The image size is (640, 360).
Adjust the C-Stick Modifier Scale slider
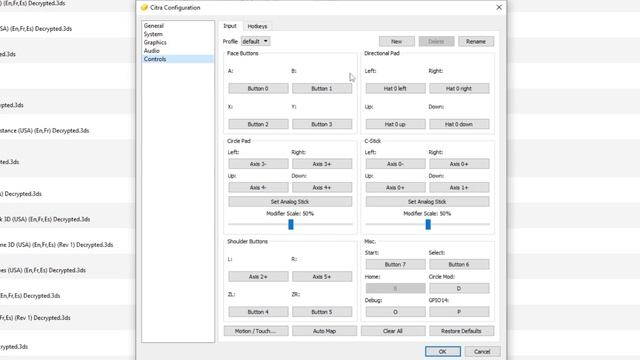coord(428,224)
